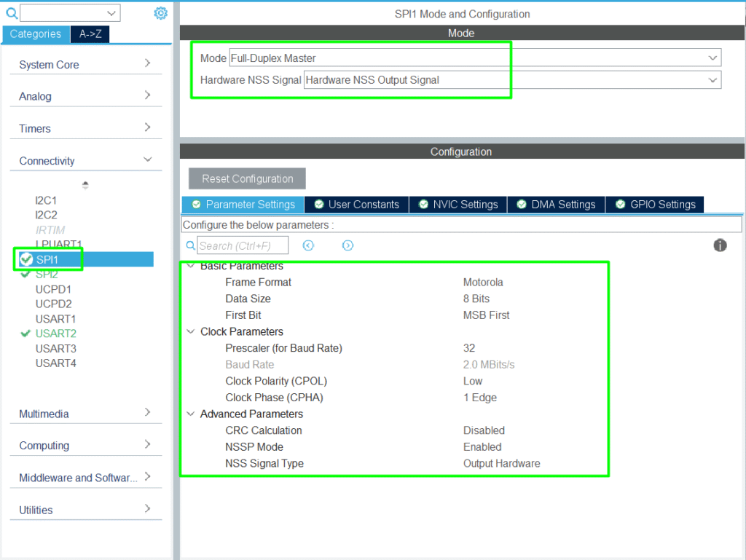This screenshot has height=560, width=746.
Task: Select USART2 in the peripheral list
Action: click(56, 334)
